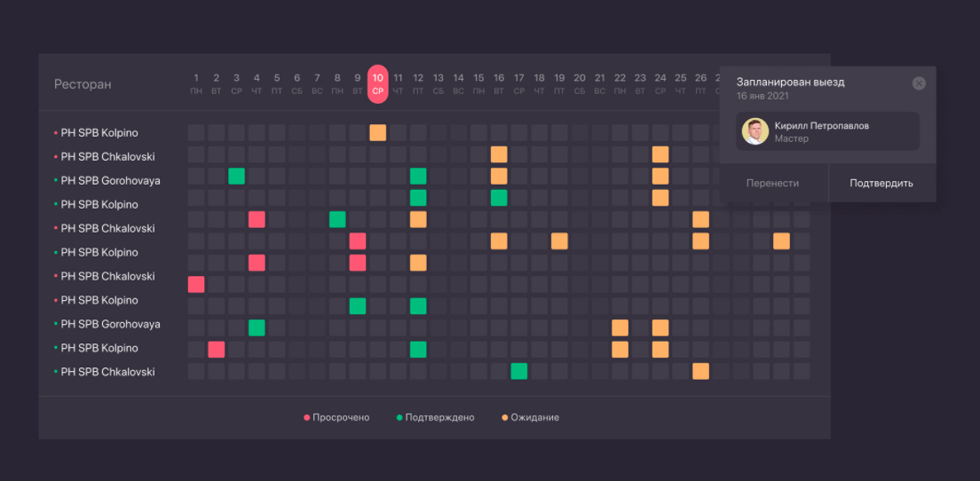Image resolution: width=980 pixels, height=481 pixels.
Task: Click the Запланирован выезд title
Action: 791,82
